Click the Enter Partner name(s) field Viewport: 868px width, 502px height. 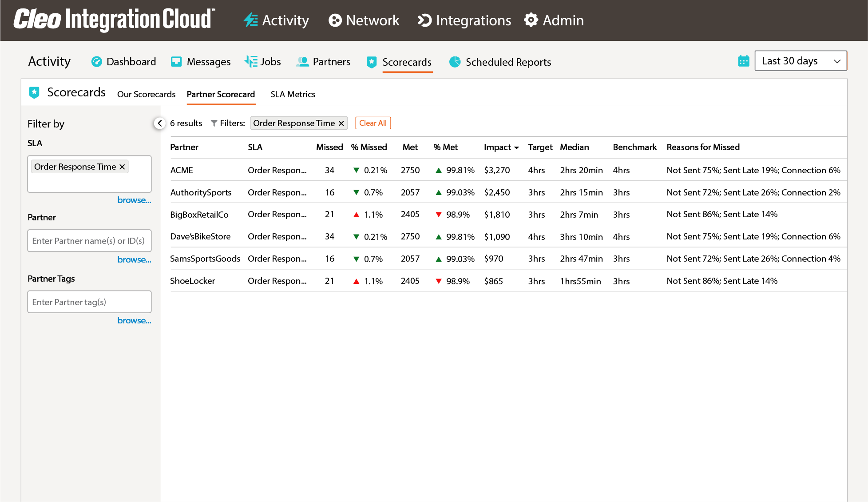tap(89, 241)
